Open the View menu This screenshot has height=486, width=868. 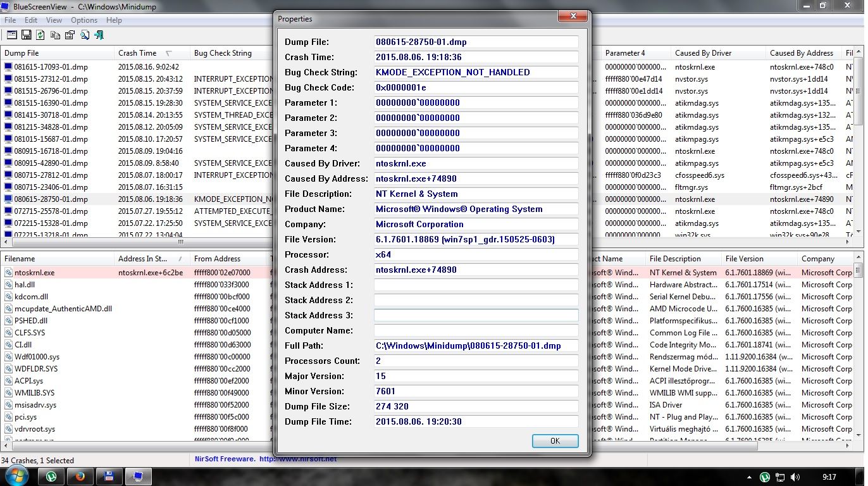[54, 20]
